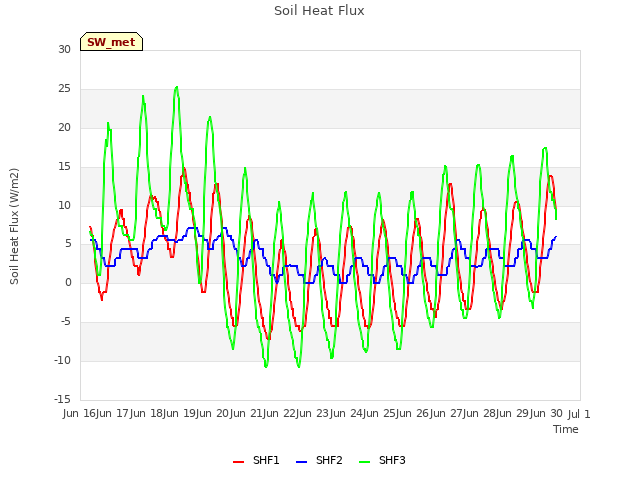The height and width of the screenshot is (480, 640).
Task: Click the Time x-axis label
Action: tap(566, 429)
